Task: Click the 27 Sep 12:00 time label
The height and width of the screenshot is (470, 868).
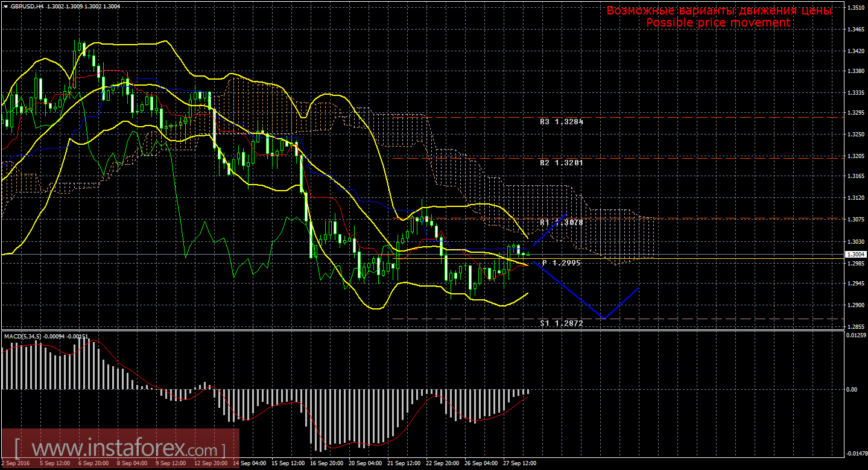Action: [520, 463]
